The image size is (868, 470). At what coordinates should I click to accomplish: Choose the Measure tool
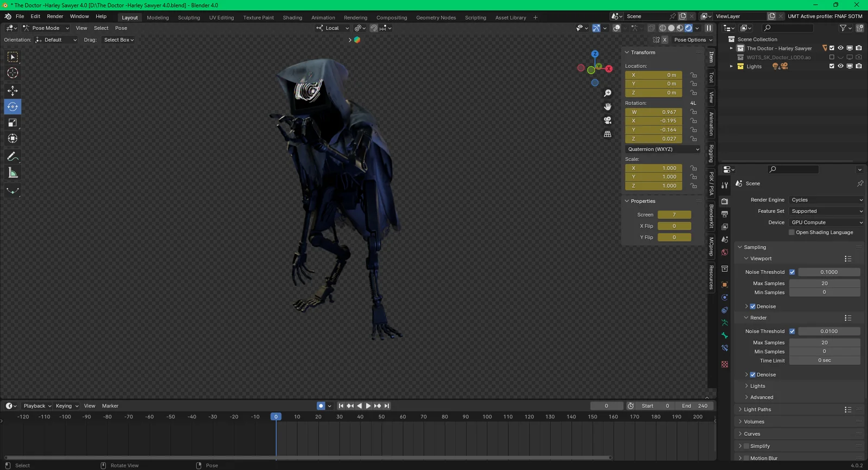point(12,173)
